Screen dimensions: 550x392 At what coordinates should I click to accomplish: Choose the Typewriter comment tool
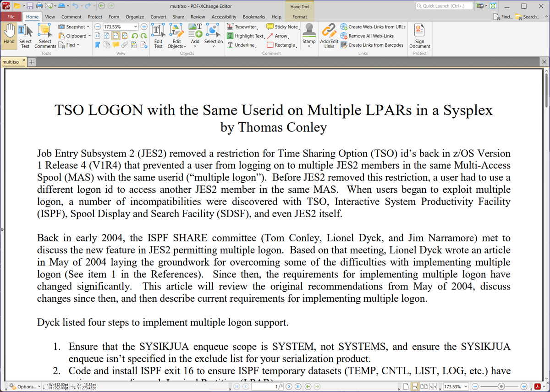click(x=242, y=27)
